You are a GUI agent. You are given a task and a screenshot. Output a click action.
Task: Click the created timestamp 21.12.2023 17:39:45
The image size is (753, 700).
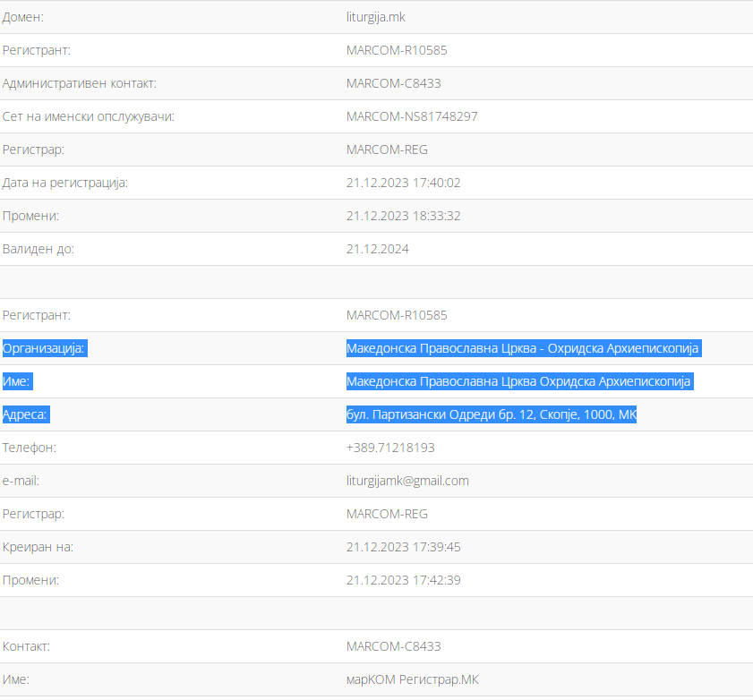click(x=403, y=547)
